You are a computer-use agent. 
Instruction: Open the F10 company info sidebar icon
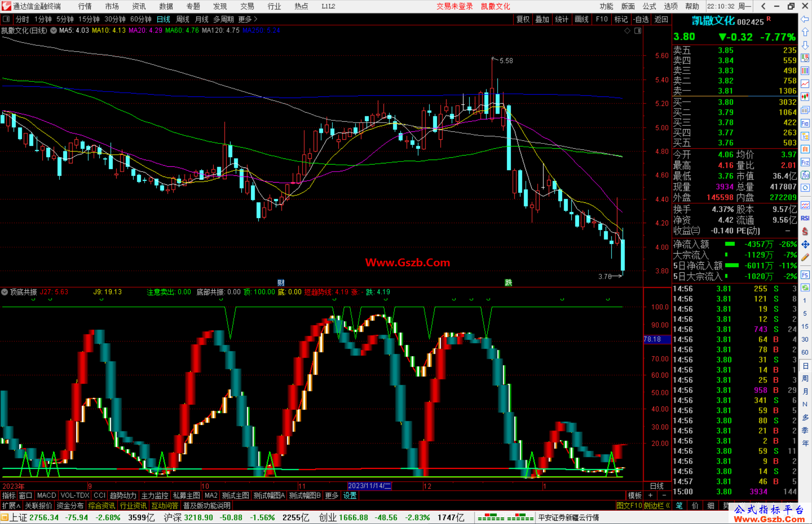[x=805, y=123]
